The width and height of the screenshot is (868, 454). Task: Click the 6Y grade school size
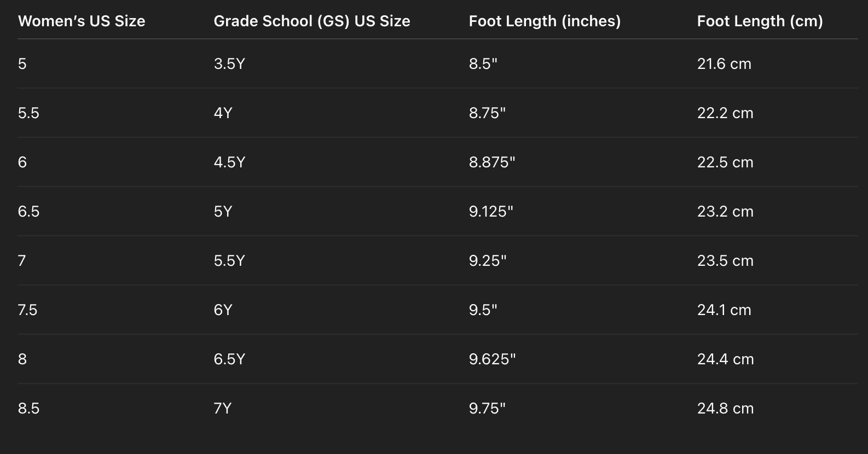point(223,310)
